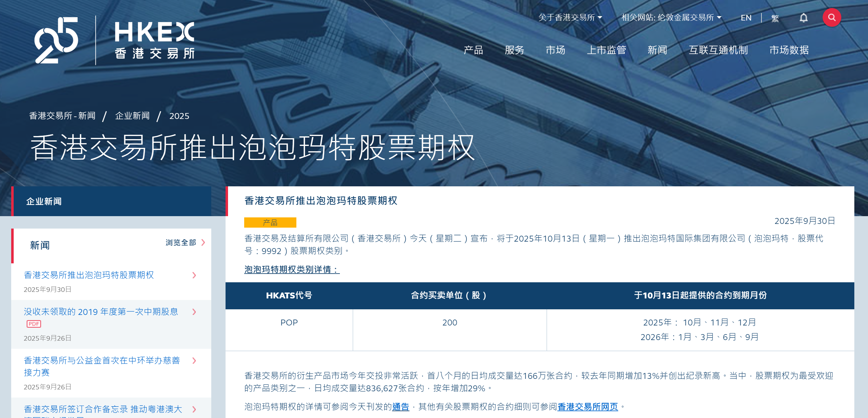Expand the 没收未领取股息 news entry
Image resolution: width=868 pixels, height=418 pixels.
(x=195, y=312)
